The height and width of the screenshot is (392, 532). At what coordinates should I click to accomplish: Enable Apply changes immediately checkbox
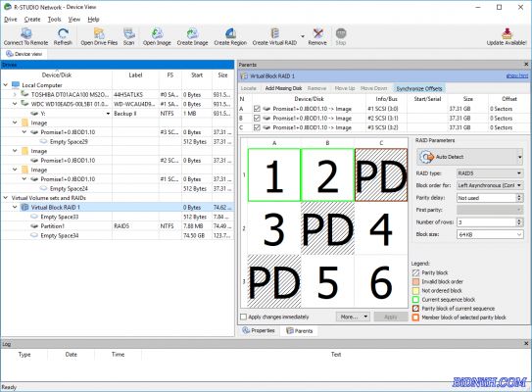243,317
